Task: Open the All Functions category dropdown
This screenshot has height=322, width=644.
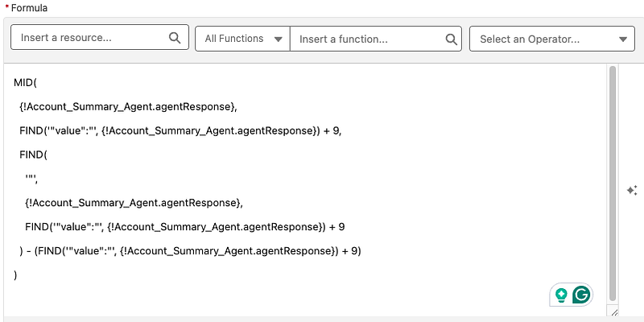Action: [243, 39]
